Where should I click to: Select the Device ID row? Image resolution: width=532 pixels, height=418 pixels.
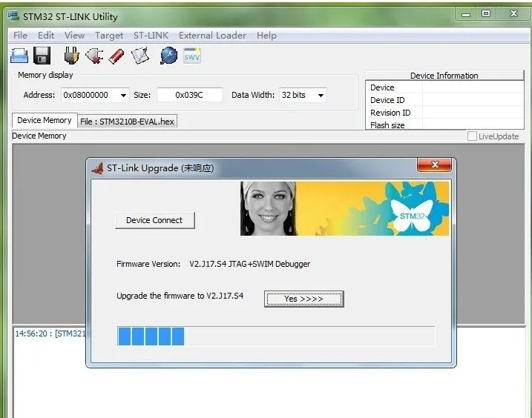[444, 100]
